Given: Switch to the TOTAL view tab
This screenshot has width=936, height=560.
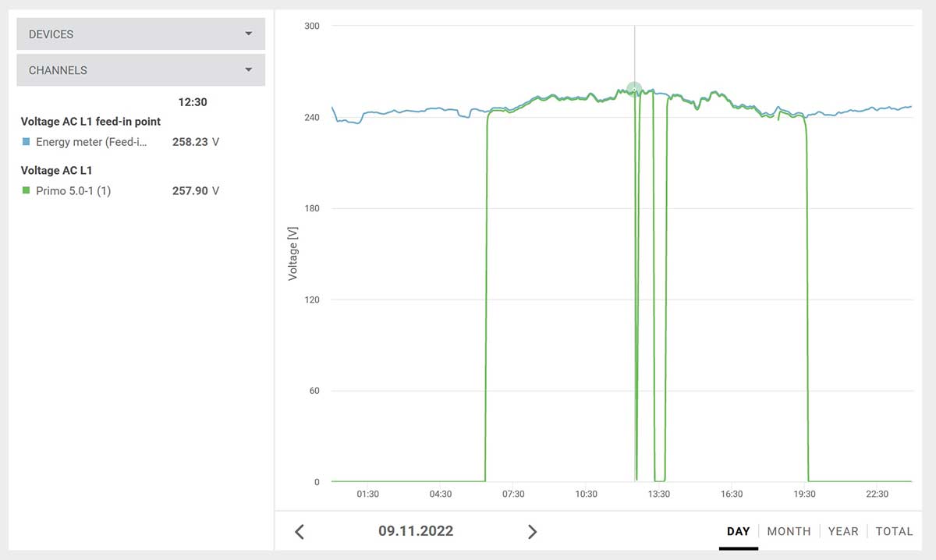Looking at the screenshot, I should click(x=894, y=531).
